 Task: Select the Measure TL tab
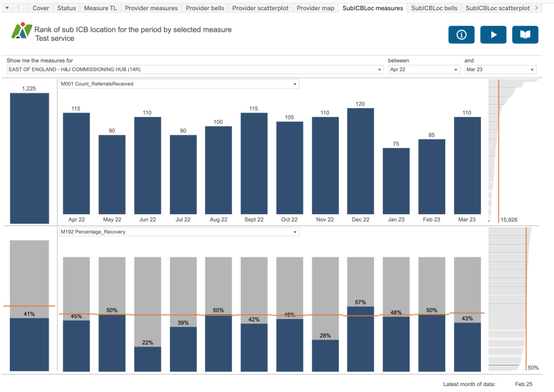click(100, 8)
